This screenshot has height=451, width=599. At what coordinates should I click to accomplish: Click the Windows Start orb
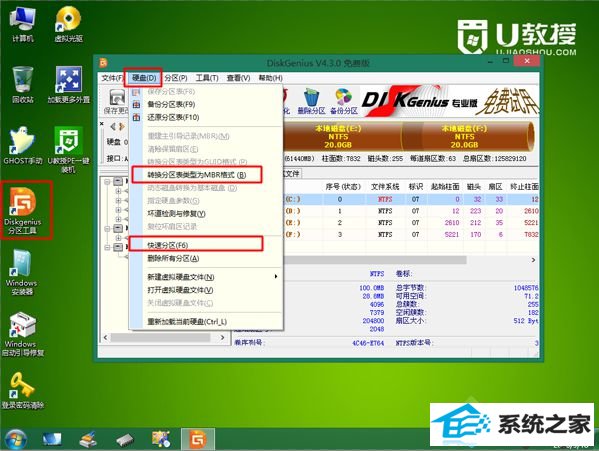coord(15,439)
